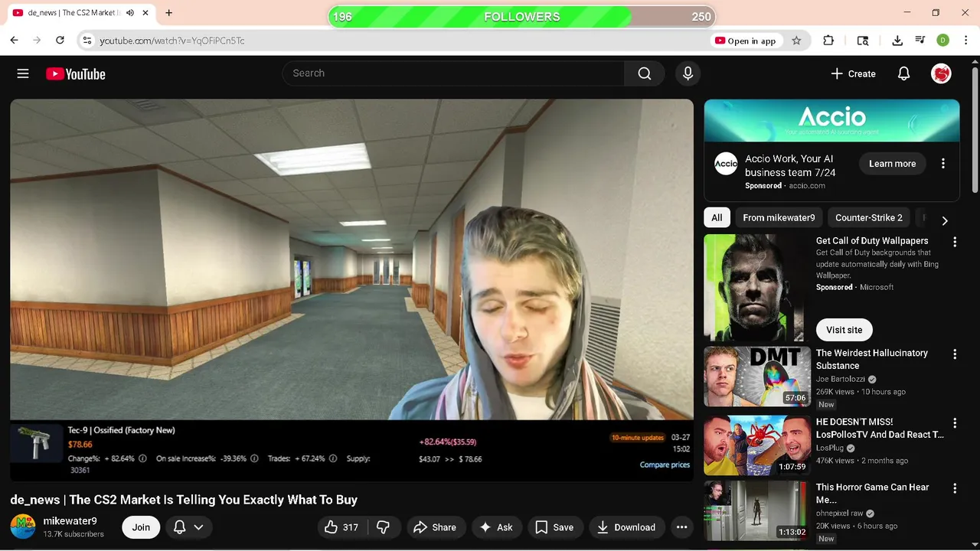Save the video to a playlist
980x551 pixels.
pos(554,527)
